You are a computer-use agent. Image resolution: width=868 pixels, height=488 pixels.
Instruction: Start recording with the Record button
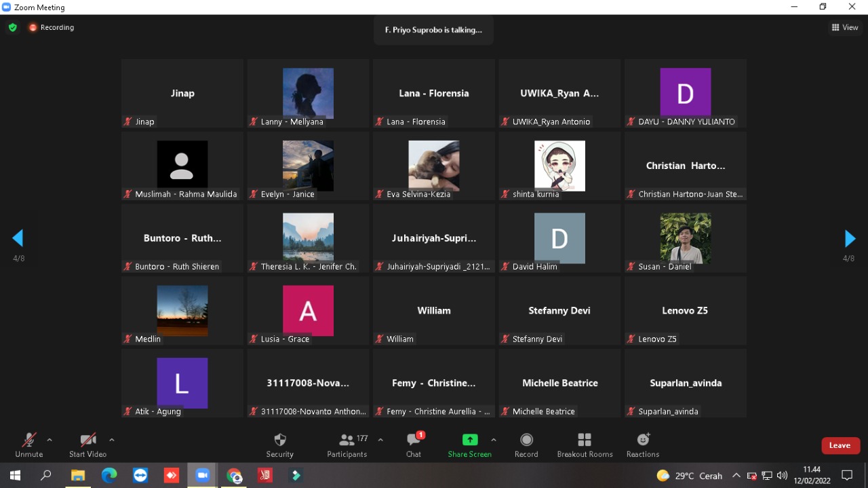click(x=526, y=445)
